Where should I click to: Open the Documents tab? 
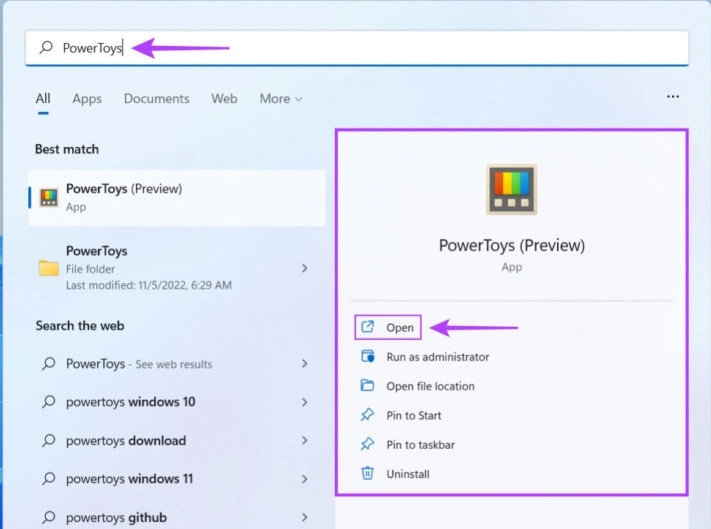pyautogui.click(x=156, y=98)
